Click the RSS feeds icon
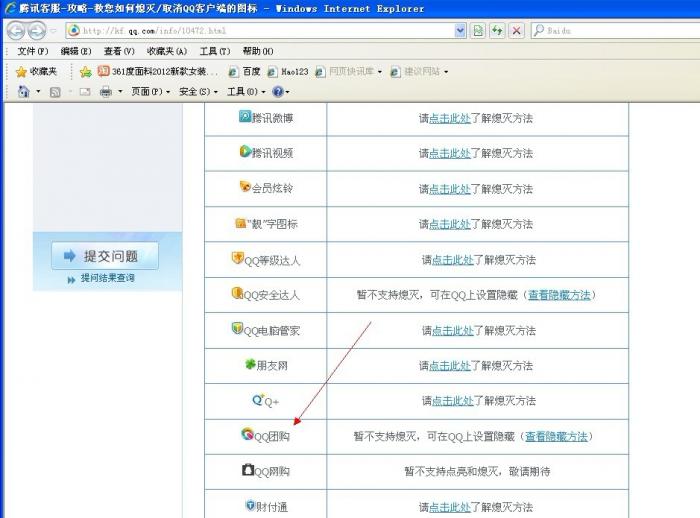 [55, 92]
